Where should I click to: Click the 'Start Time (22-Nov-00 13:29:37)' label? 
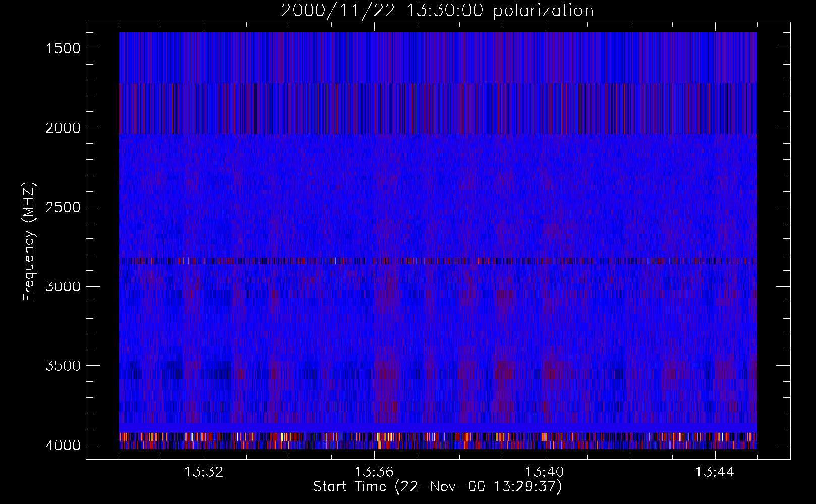pos(437,487)
